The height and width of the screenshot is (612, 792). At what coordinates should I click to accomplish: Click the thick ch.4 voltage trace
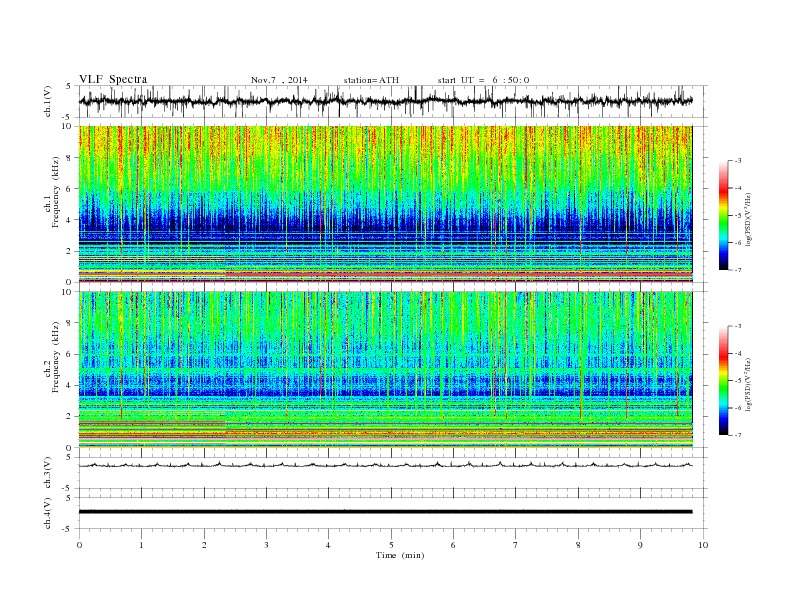pyautogui.click(x=385, y=512)
